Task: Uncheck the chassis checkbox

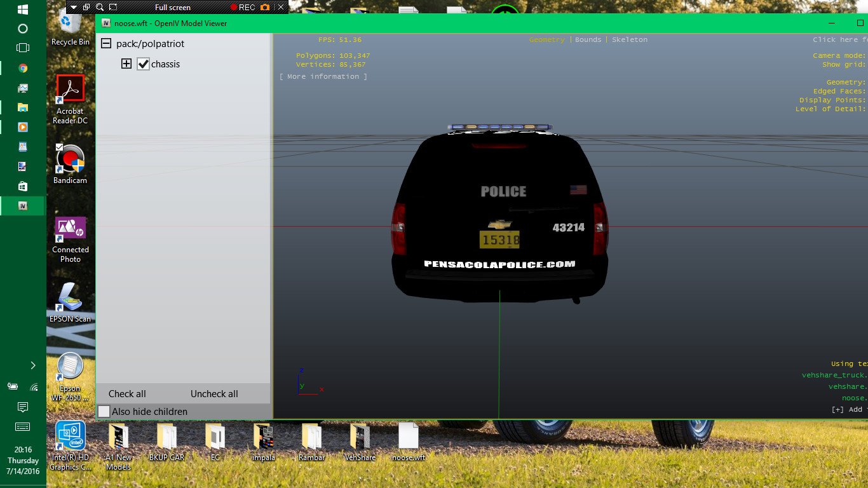Action: (x=143, y=64)
